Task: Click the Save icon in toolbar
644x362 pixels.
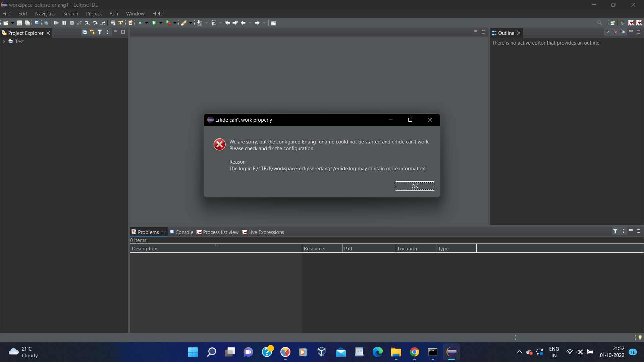Action: 19,23
